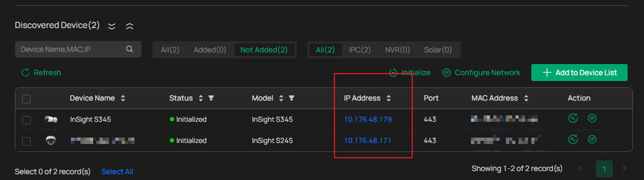This screenshot has width=644, height=180.
Task: Sort by Device Name column
Action: coord(123,98)
